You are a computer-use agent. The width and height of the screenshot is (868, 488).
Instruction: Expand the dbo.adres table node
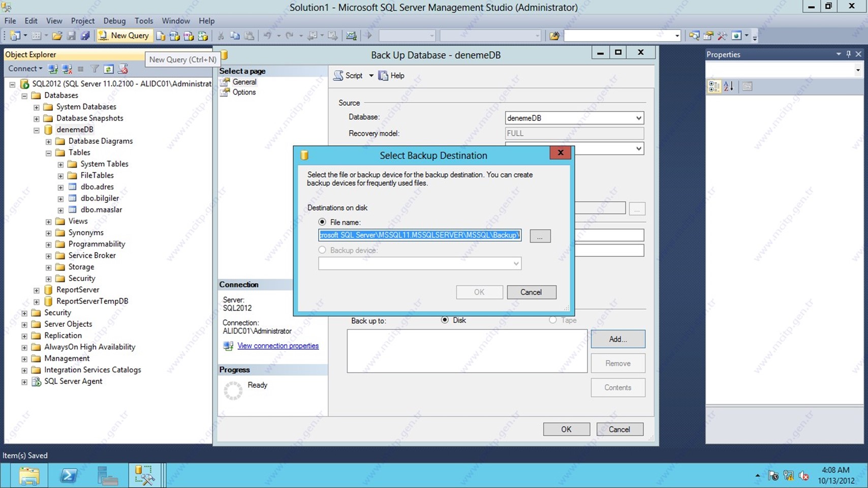(x=61, y=187)
